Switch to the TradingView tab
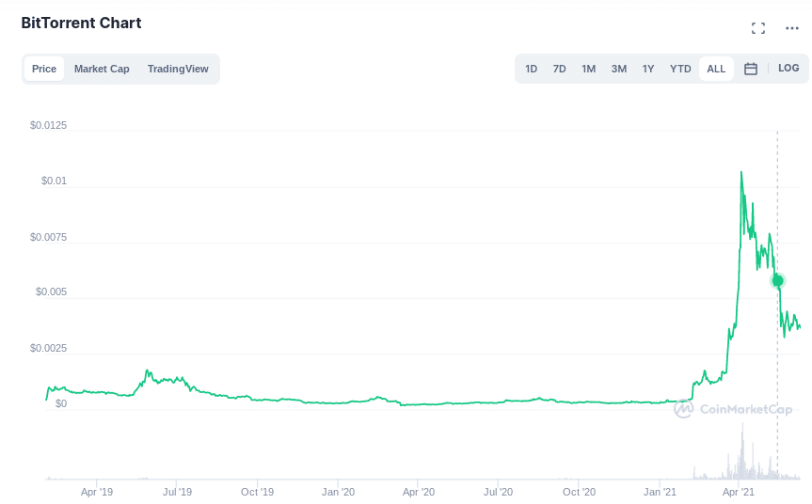The width and height of the screenshot is (812, 504). coord(178,69)
